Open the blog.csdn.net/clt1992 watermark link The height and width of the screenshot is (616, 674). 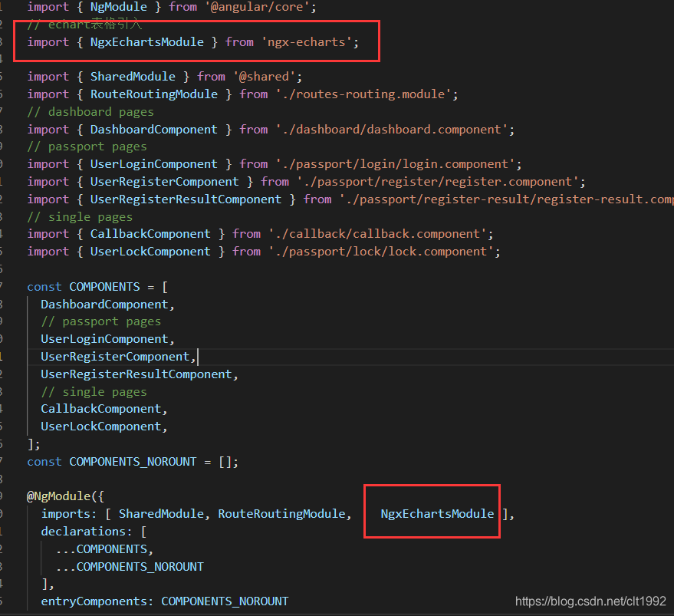(589, 601)
